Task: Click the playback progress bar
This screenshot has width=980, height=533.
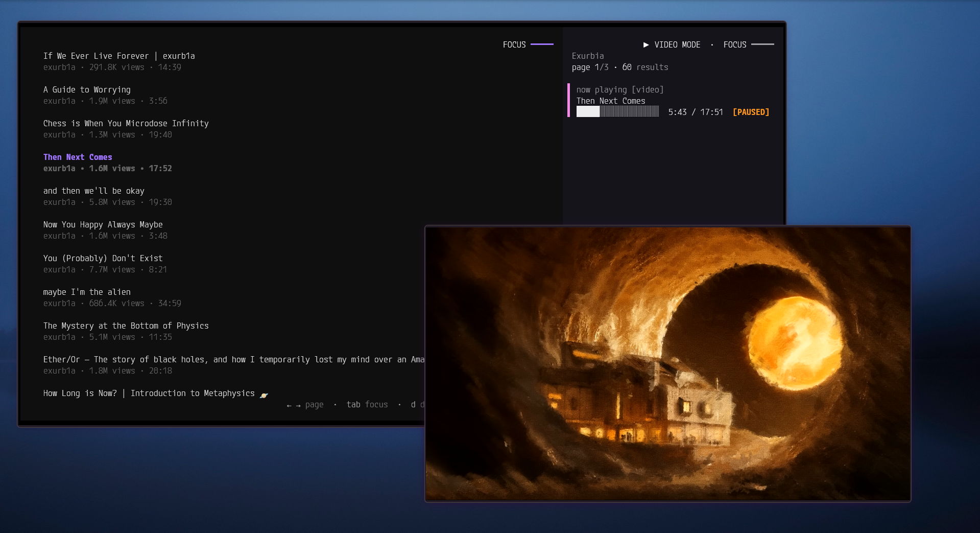Action: tap(617, 112)
